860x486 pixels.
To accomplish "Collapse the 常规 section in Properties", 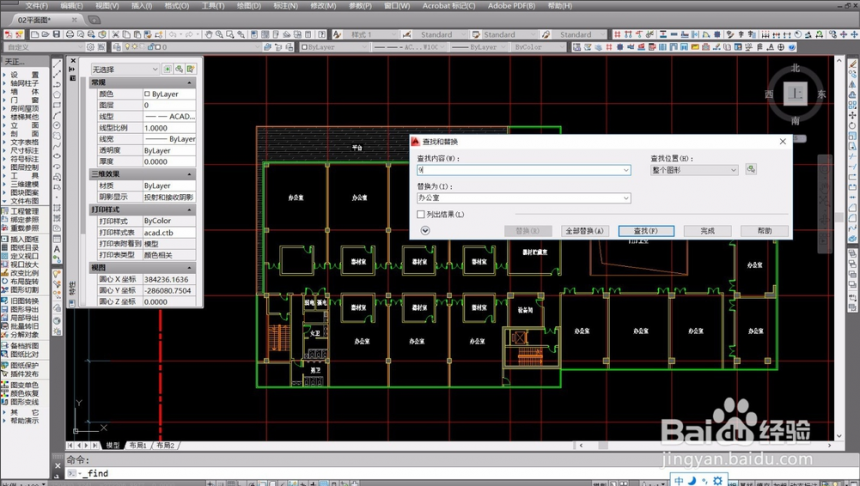I will click(x=190, y=82).
